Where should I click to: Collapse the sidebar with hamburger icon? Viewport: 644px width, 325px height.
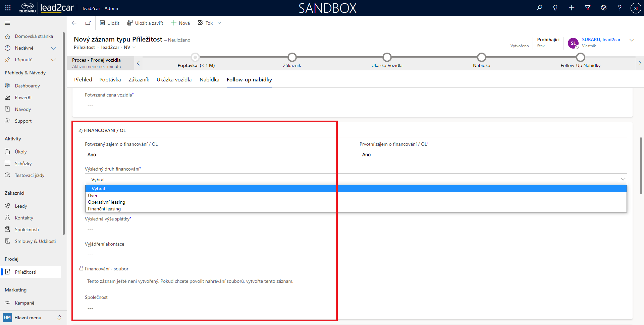click(x=7, y=23)
